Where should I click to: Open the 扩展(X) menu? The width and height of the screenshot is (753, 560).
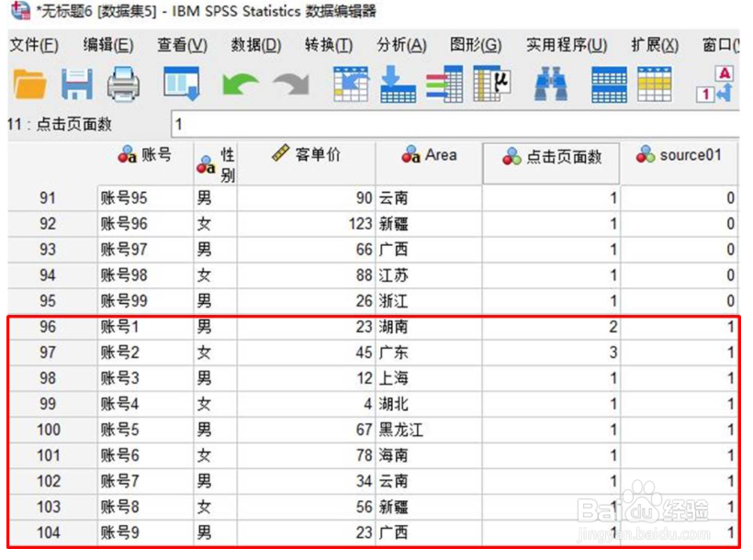655,45
